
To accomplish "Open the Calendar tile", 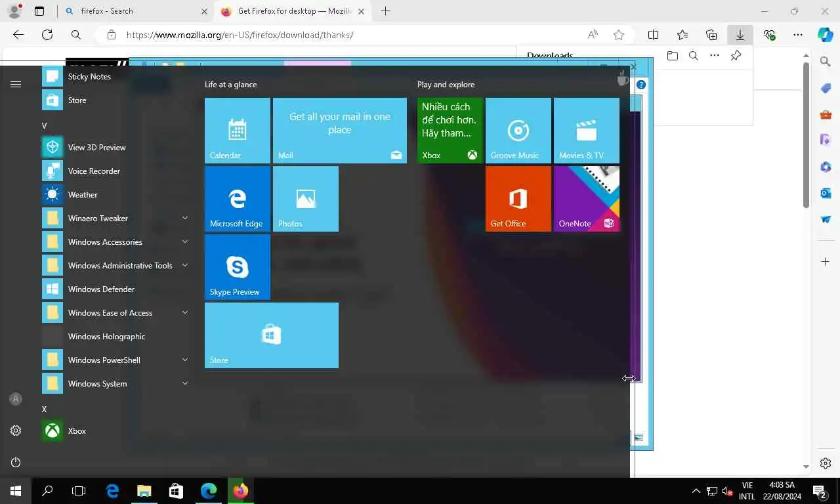I will (x=238, y=131).
